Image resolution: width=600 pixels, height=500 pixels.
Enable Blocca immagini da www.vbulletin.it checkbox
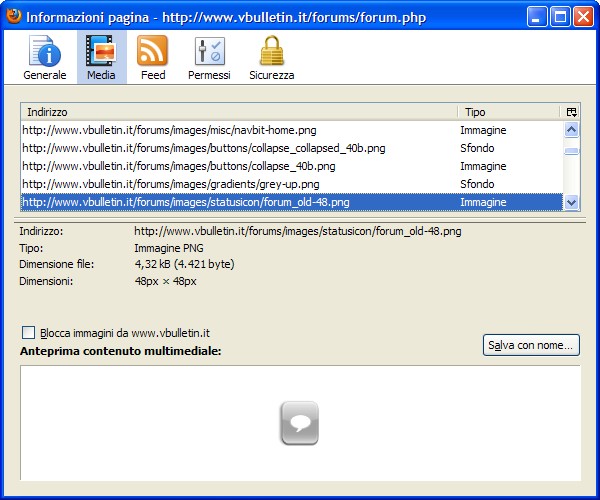(x=28, y=333)
